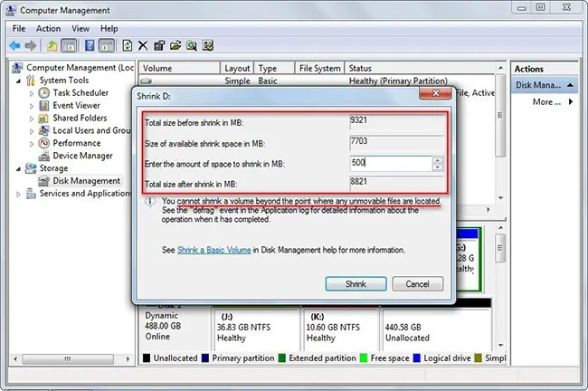Click the Storage icon in tree
The image size is (588, 391).
click(31, 168)
